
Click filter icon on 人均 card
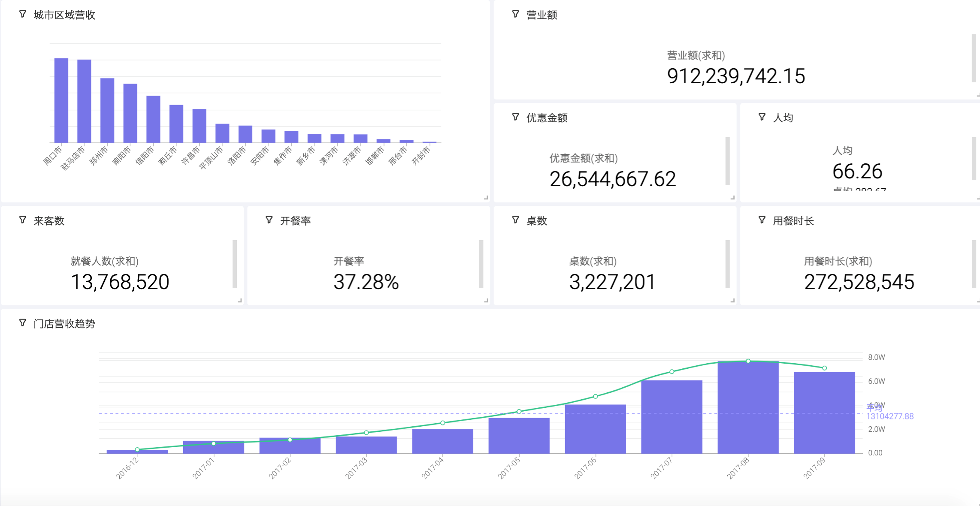point(762,117)
